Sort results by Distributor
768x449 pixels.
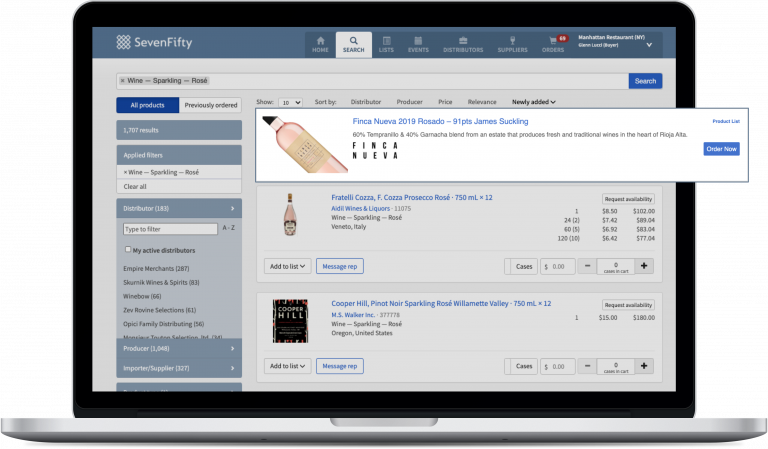tap(365, 102)
